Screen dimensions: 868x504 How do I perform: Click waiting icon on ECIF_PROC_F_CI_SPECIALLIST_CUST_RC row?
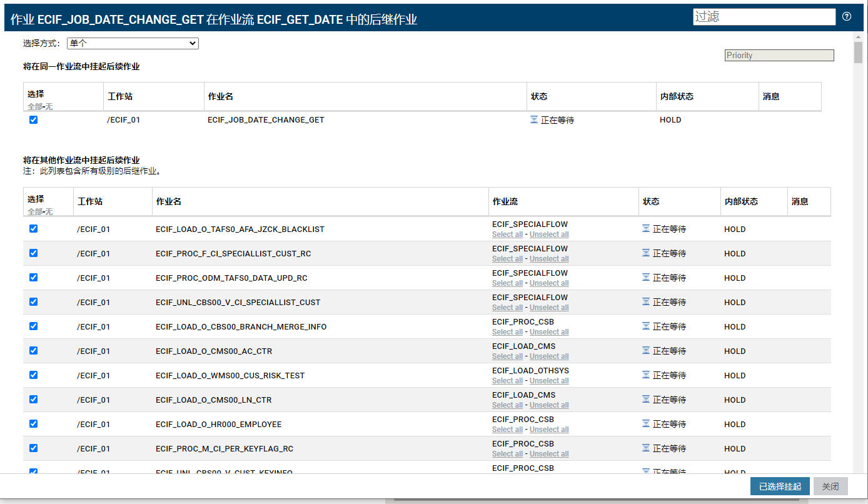[x=645, y=253]
